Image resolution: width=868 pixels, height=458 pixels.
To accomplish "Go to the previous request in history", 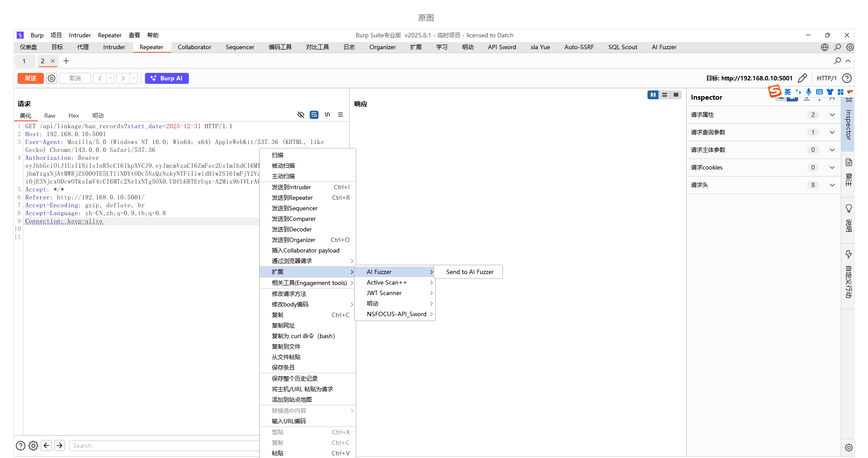I will click(100, 78).
